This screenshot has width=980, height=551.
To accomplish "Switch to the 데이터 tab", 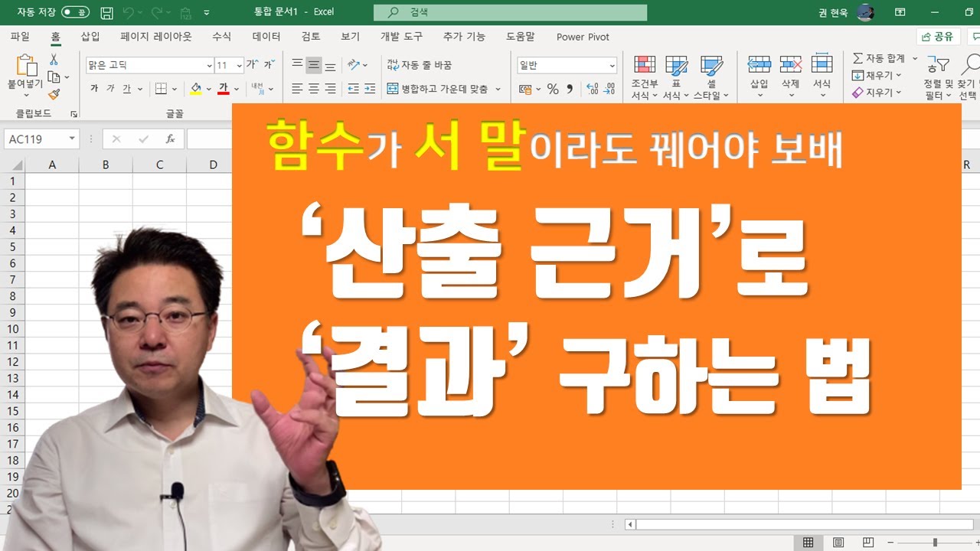I will click(266, 36).
